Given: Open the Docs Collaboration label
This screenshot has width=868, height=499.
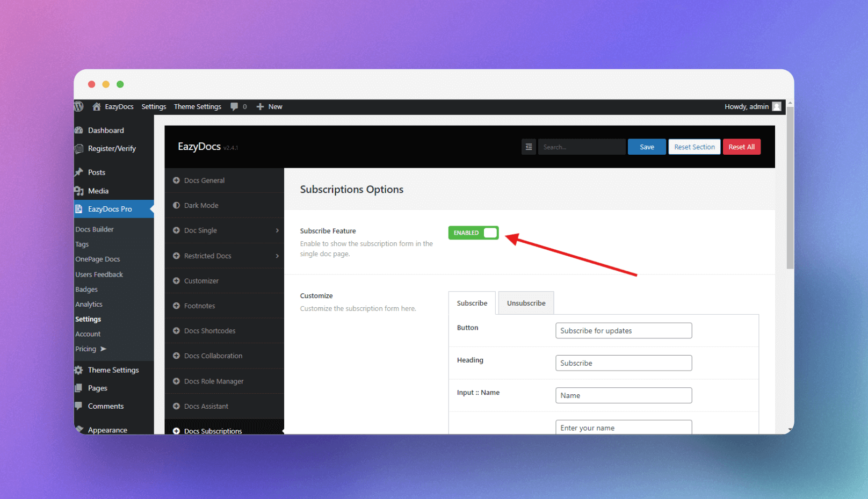Looking at the screenshot, I should coord(213,356).
